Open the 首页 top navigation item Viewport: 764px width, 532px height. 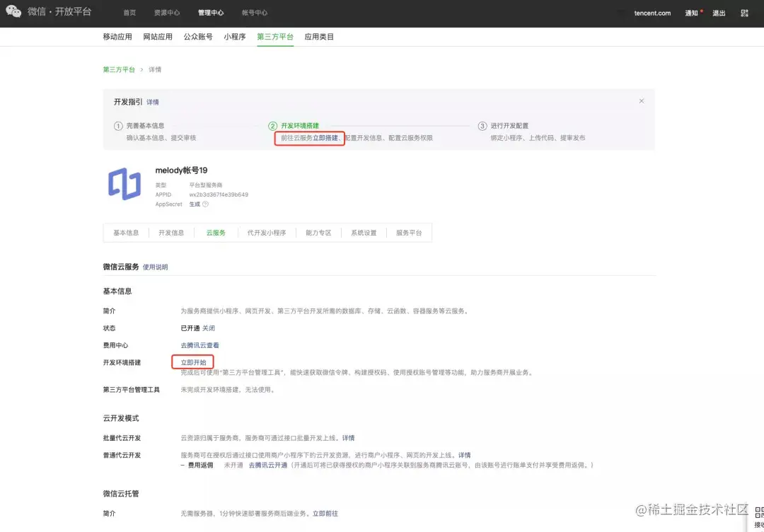[x=129, y=13]
